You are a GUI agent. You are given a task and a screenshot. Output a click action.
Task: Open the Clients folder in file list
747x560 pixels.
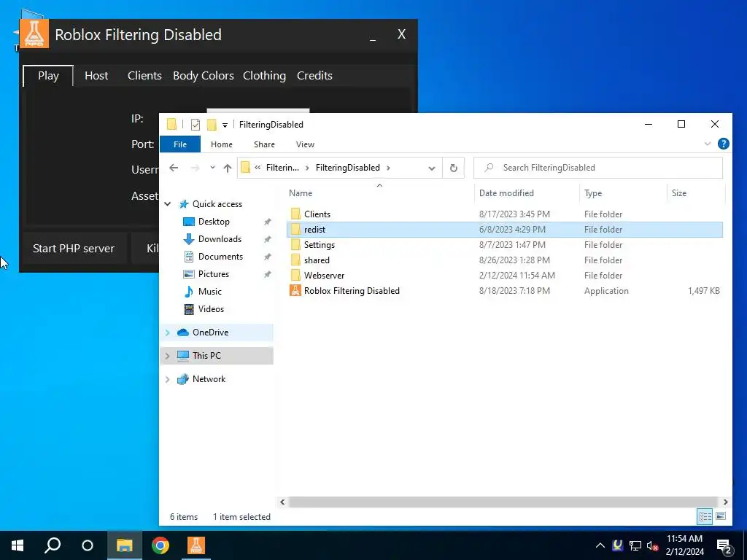click(317, 214)
